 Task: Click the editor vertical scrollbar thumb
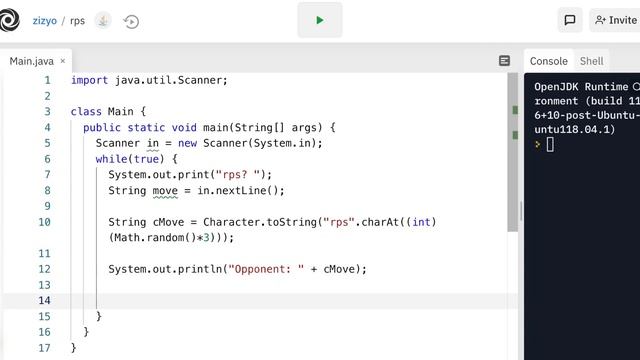pos(513,152)
